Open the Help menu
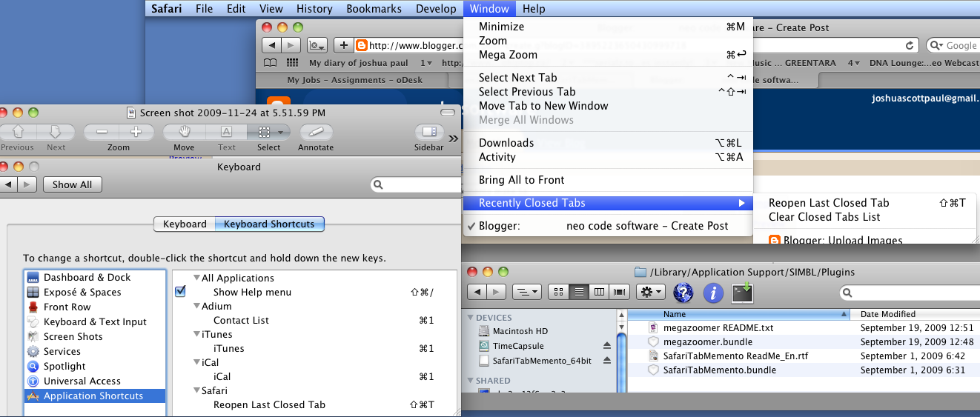 coord(534,9)
